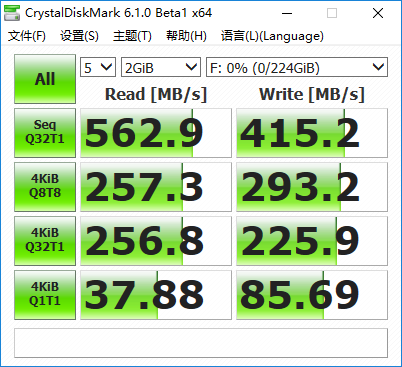Expand the test count dropdown showing 5
Image resolution: width=402 pixels, height=367 pixels.
[98, 67]
